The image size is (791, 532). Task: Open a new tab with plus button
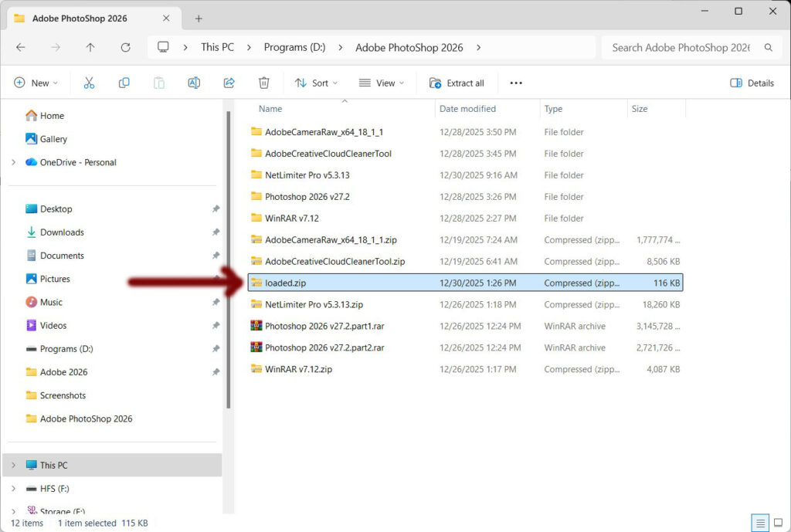click(x=199, y=18)
